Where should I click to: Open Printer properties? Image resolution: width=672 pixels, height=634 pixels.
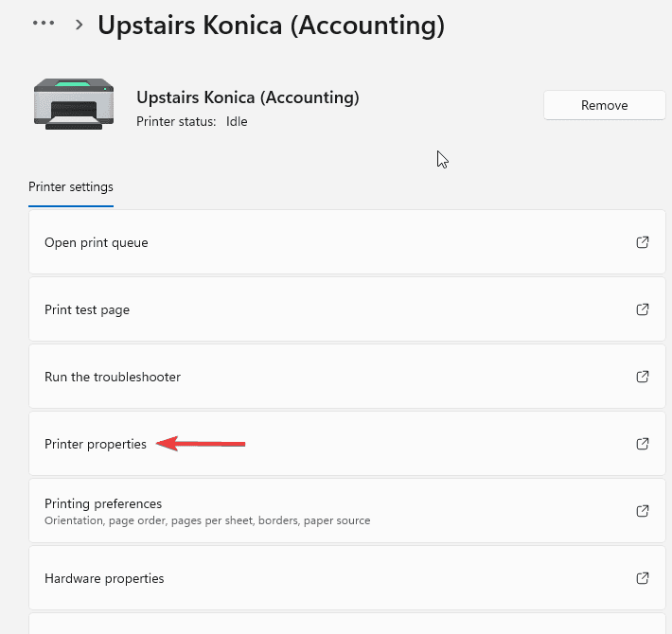(96, 444)
